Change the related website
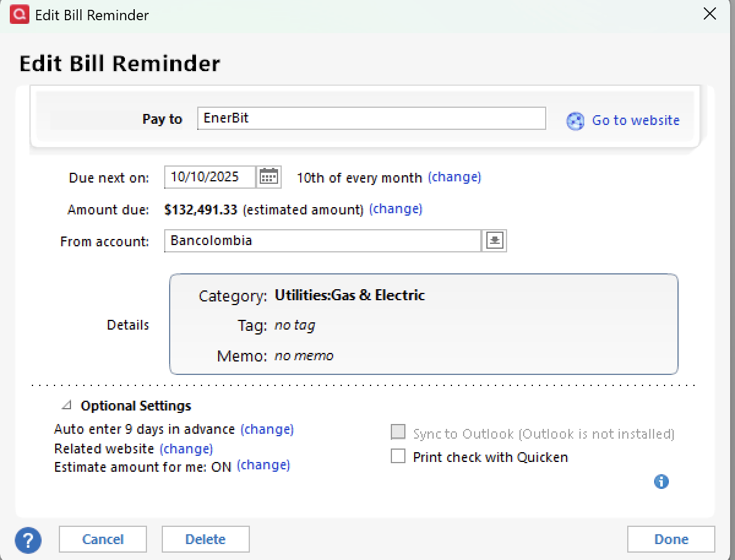Screen dimensions: 735x560 tap(186, 448)
